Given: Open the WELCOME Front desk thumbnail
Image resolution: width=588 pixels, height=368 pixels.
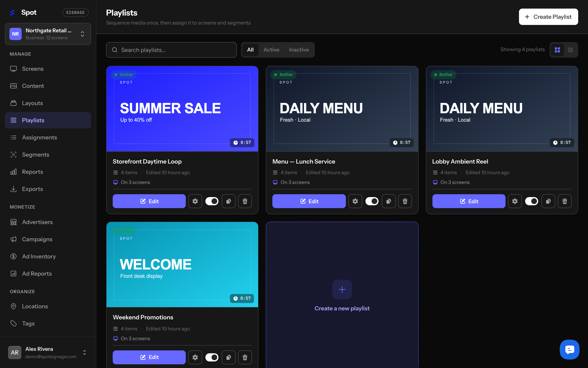Looking at the screenshot, I should tap(182, 265).
